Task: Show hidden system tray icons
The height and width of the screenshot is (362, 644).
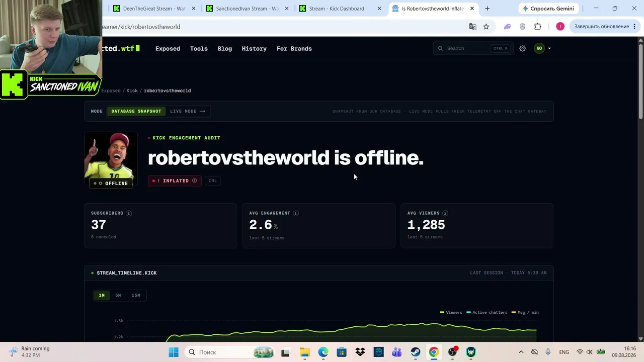Action: pyautogui.click(x=521, y=352)
